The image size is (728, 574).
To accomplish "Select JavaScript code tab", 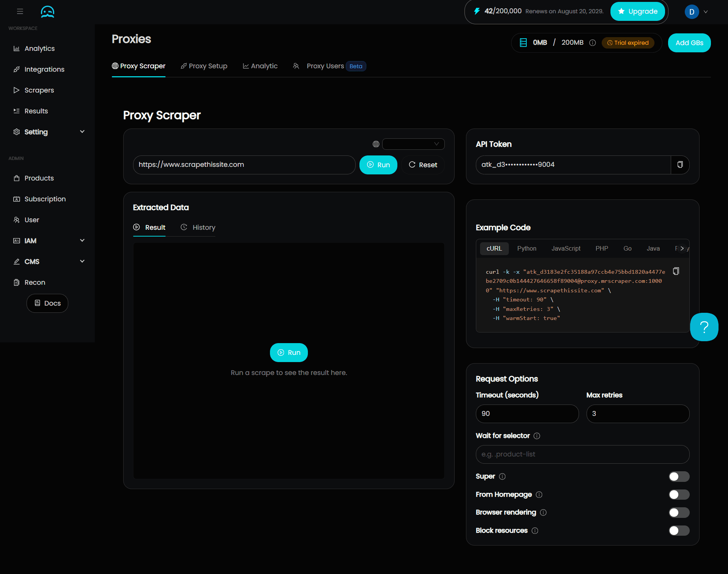I will [566, 249].
